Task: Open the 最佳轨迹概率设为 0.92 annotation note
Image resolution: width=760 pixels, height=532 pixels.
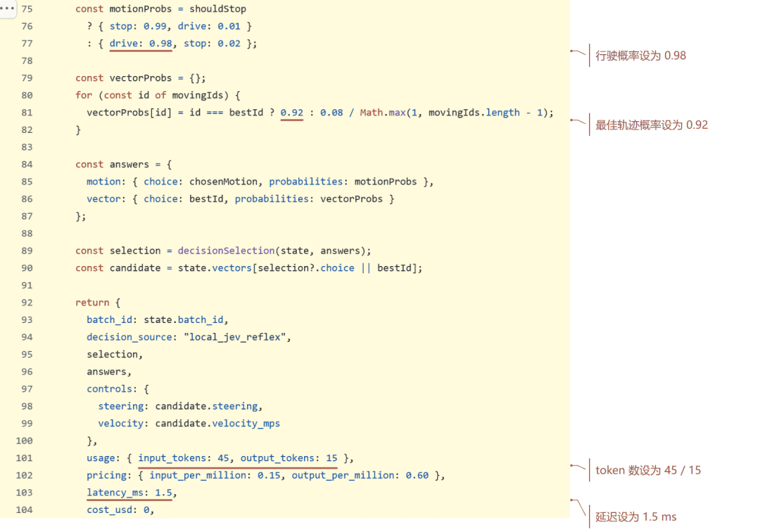Action: point(652,125)
